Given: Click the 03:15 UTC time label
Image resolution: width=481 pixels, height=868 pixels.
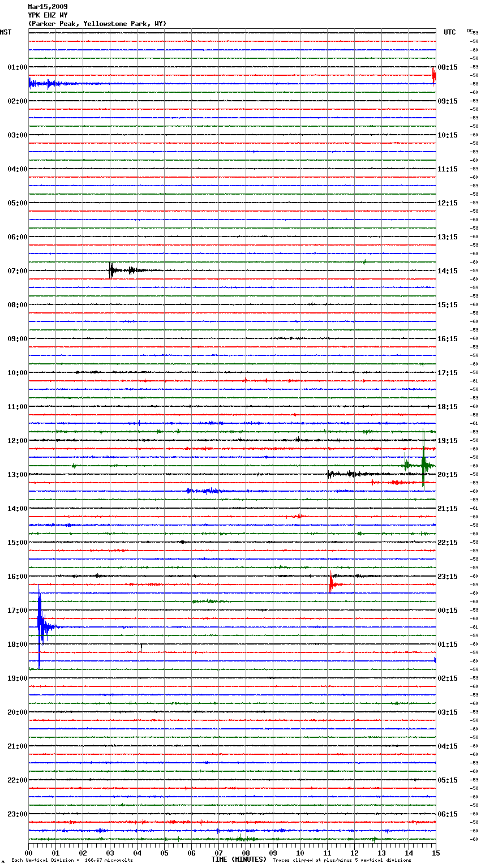Looking at the screenshot, I should [448, 712].
